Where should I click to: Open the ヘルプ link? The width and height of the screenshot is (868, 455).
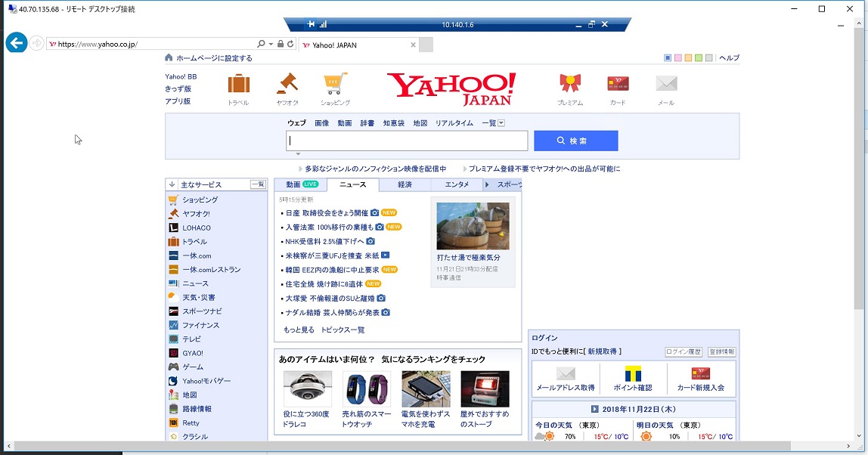pos(729,57)
